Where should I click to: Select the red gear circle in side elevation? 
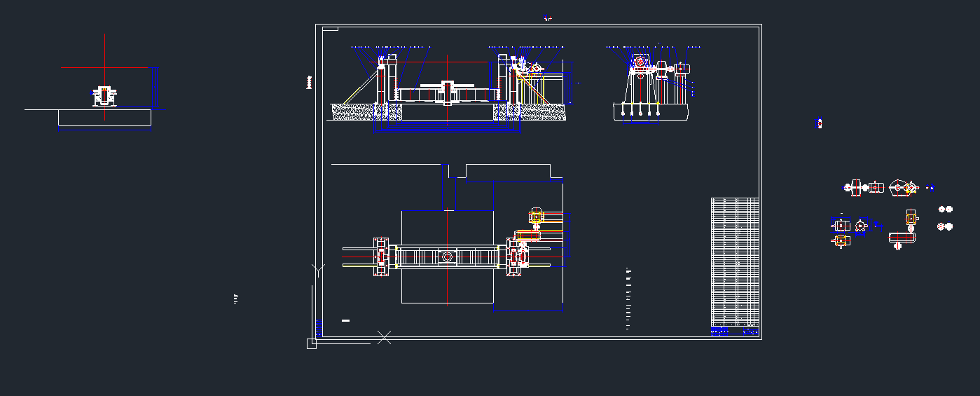(640, 62)
